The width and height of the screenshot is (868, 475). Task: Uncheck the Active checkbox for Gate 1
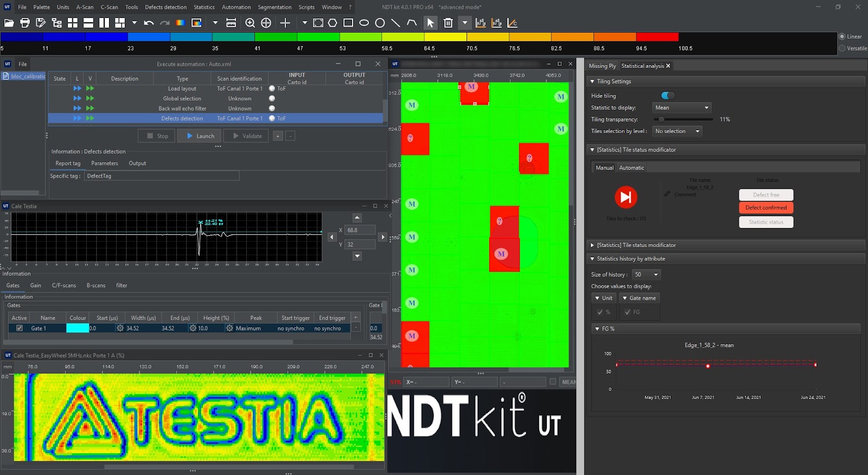point(20,328)
